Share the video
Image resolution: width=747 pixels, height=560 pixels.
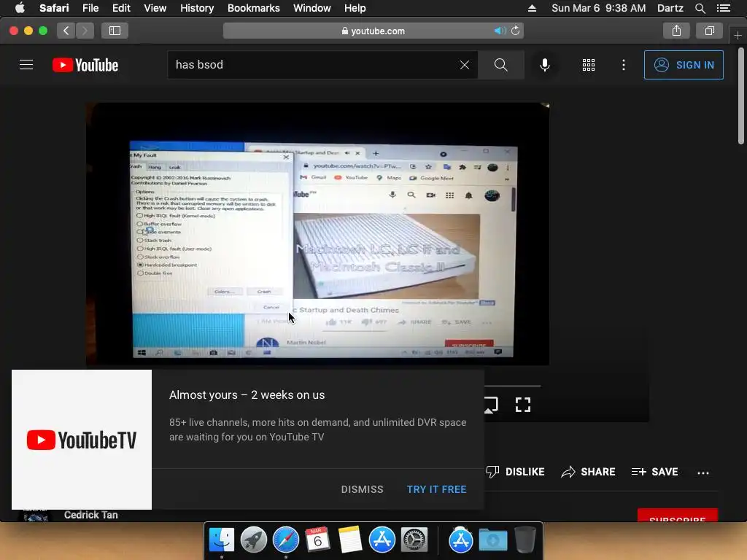pyautogui.click(x=588, y=472)
